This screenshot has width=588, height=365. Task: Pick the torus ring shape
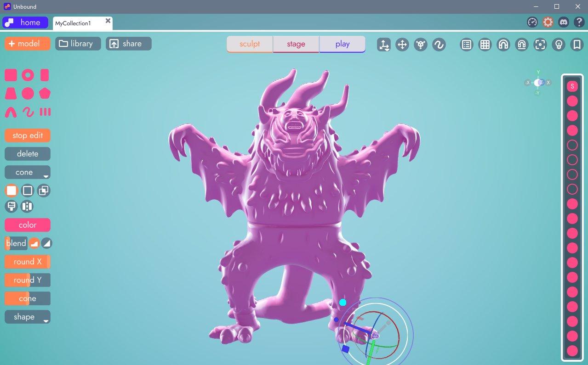(28, 75)
